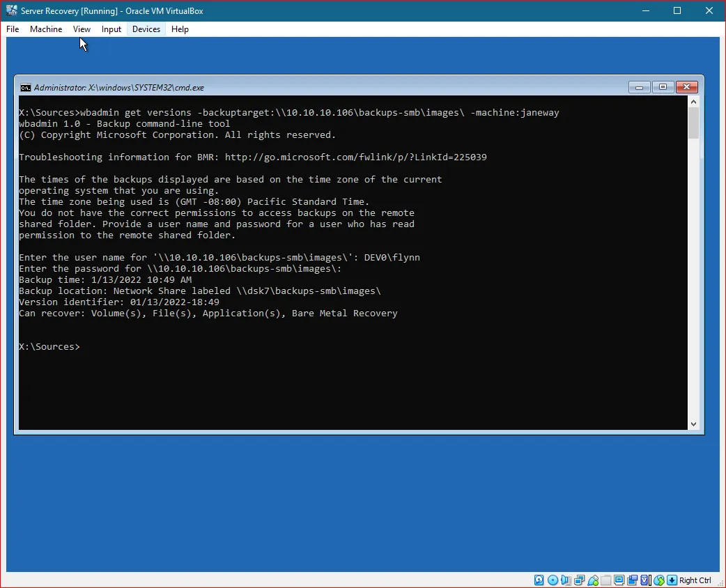Click the display status icon
Viewport: 726px width, 588px height.
tap(619, 580)
